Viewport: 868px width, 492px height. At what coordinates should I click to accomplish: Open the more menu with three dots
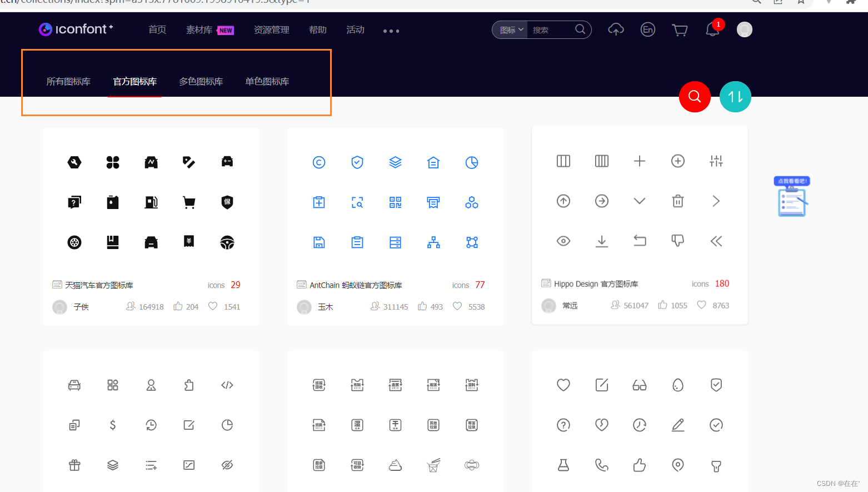point(391,31)
